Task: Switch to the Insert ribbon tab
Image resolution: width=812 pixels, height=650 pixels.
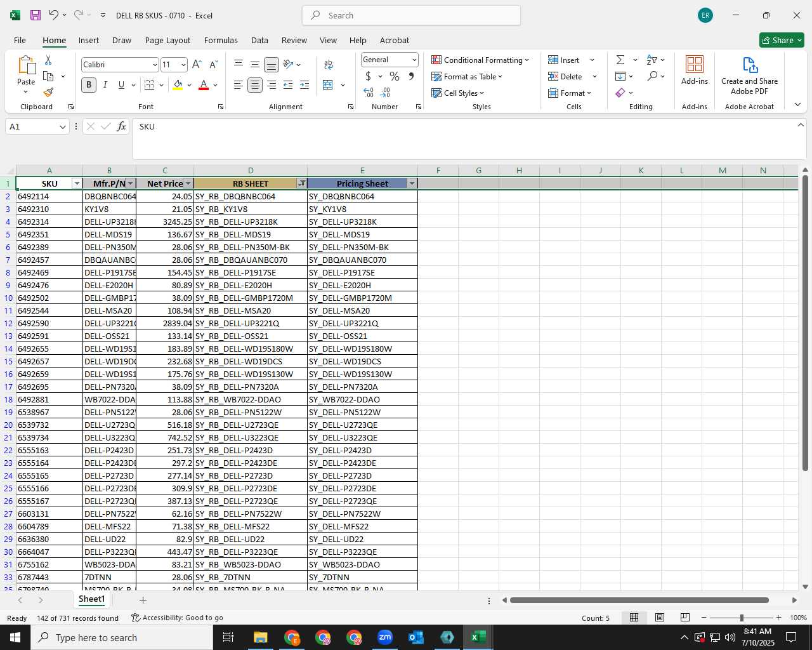Action: point(89,40)
